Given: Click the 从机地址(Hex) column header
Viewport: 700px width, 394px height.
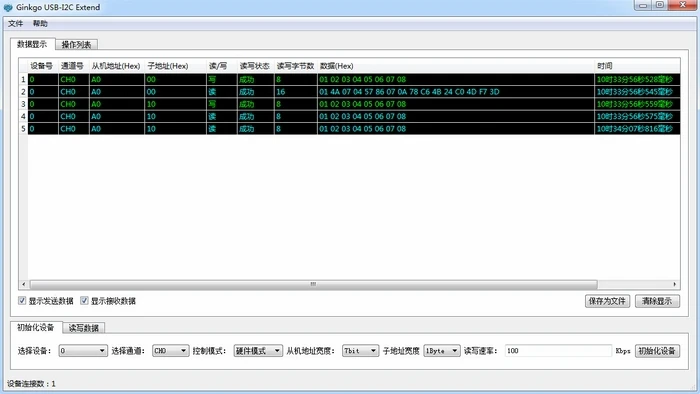Looking at the screenshot, I should [x=116, y=66].
